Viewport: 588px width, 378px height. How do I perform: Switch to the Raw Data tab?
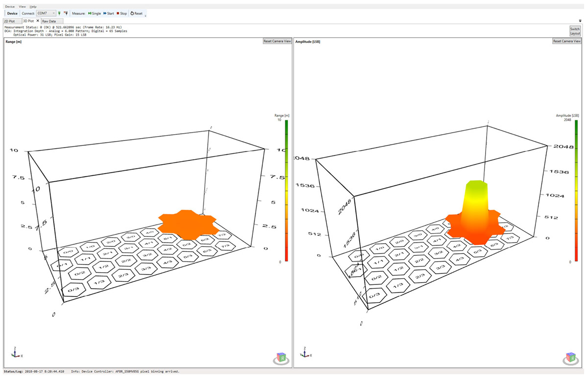click(49, 21)
